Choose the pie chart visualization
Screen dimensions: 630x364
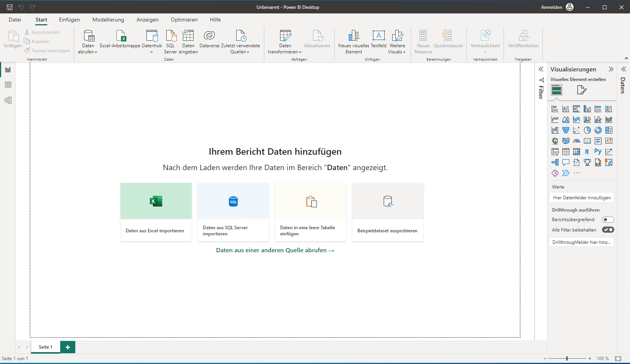click(x=587, y=130)
